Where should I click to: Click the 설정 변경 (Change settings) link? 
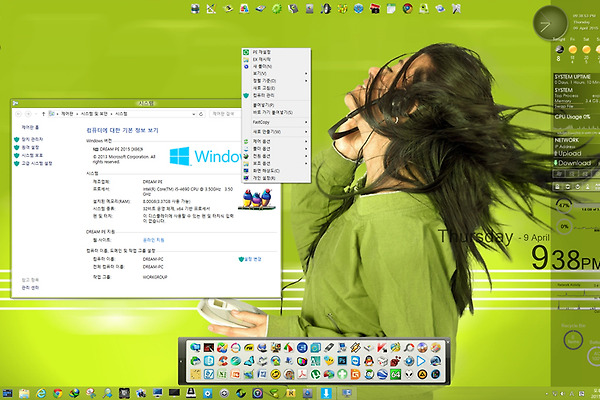254,258
